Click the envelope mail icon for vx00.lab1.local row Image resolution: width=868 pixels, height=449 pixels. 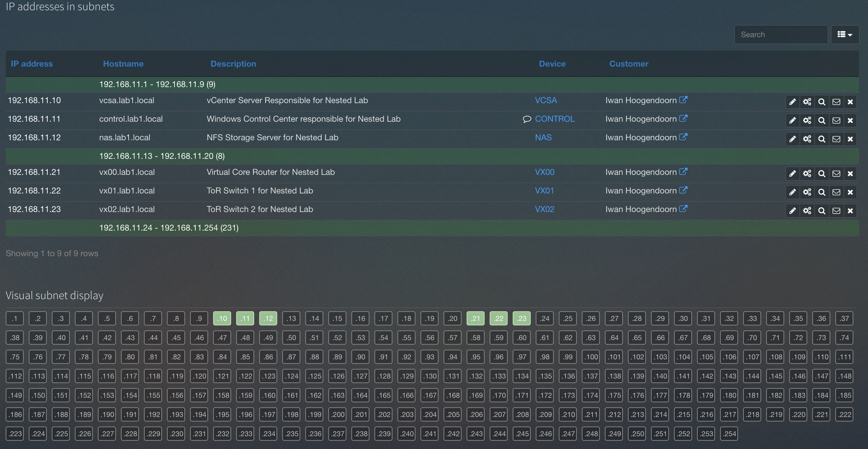pyautogui.click(x=836, y=174)
